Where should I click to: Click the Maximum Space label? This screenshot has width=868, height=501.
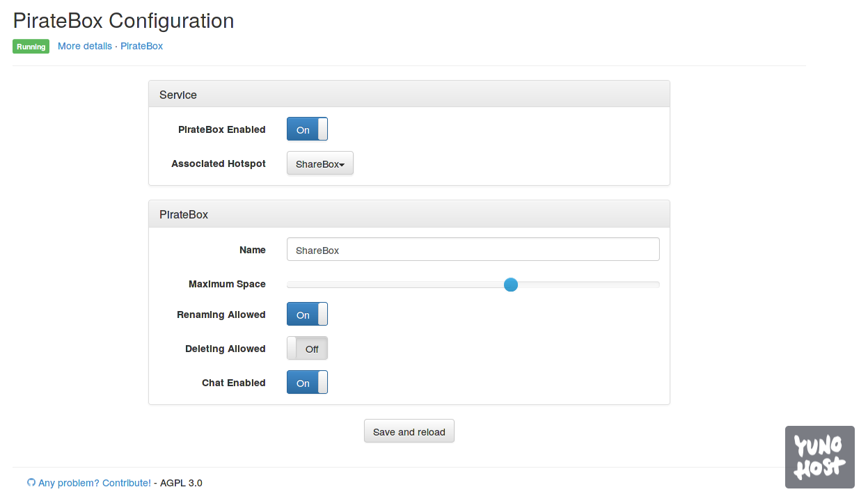click(x=227, y=285)
